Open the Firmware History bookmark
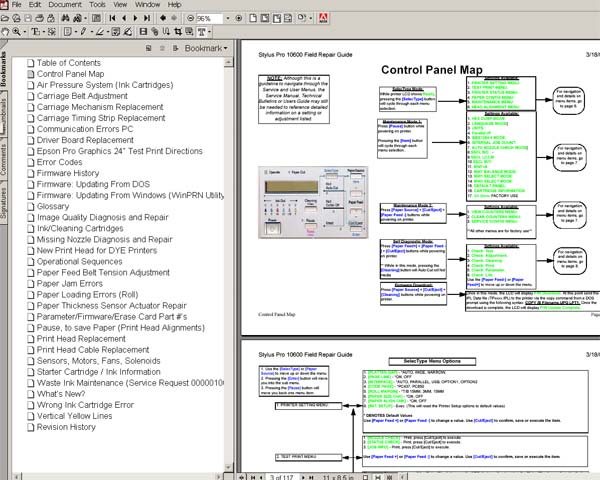The width and height of the screenshot is (600, 480). click(68, 173)
